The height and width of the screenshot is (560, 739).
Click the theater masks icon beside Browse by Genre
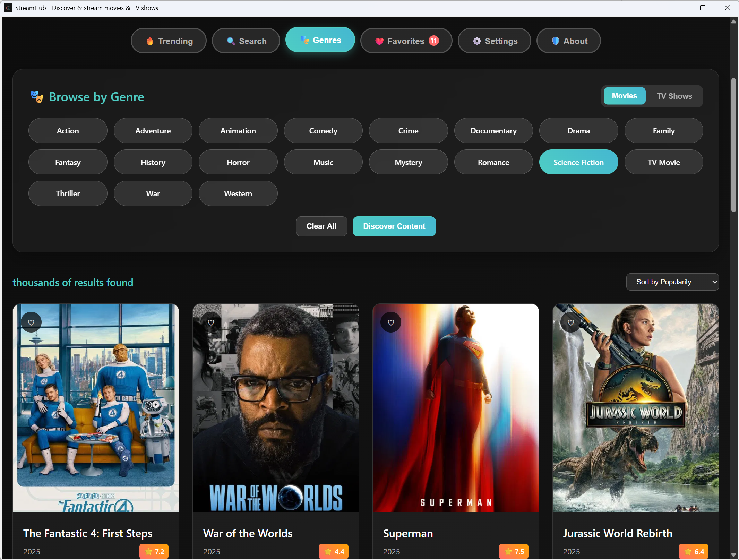pos(37,97)
